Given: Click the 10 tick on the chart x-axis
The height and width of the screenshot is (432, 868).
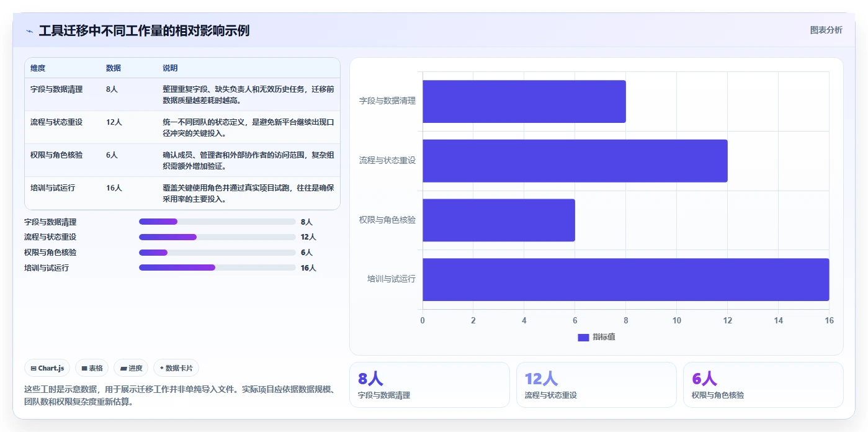Looking at the screenshot, I should tap(677, 320).
